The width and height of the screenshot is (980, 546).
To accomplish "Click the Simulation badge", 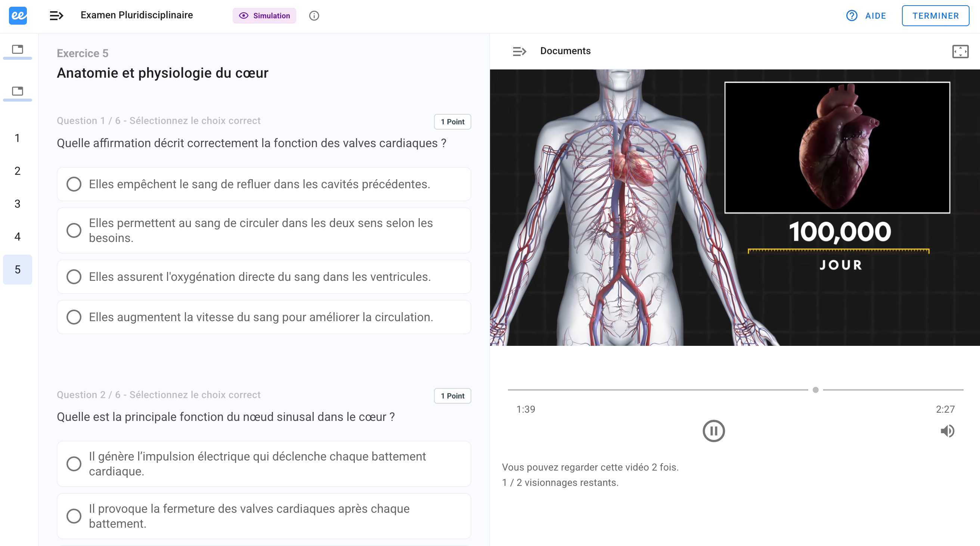I will coord(264,16).
